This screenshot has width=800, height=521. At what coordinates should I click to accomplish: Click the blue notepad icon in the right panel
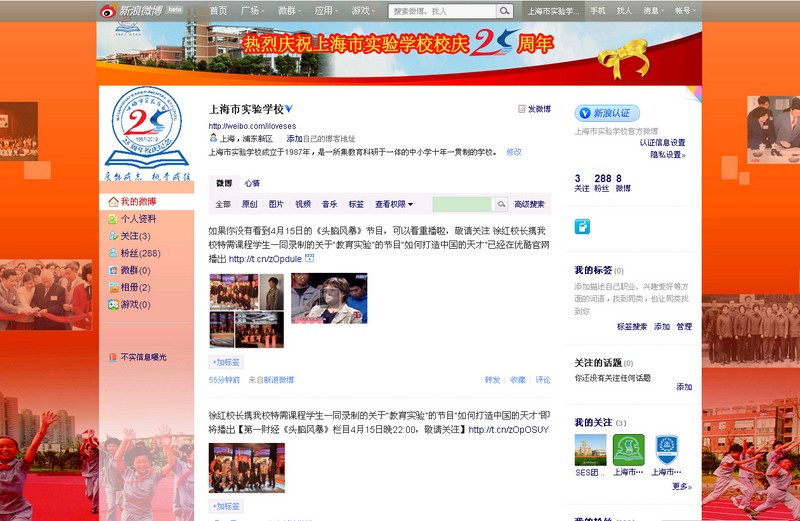[x=582, y=227]
